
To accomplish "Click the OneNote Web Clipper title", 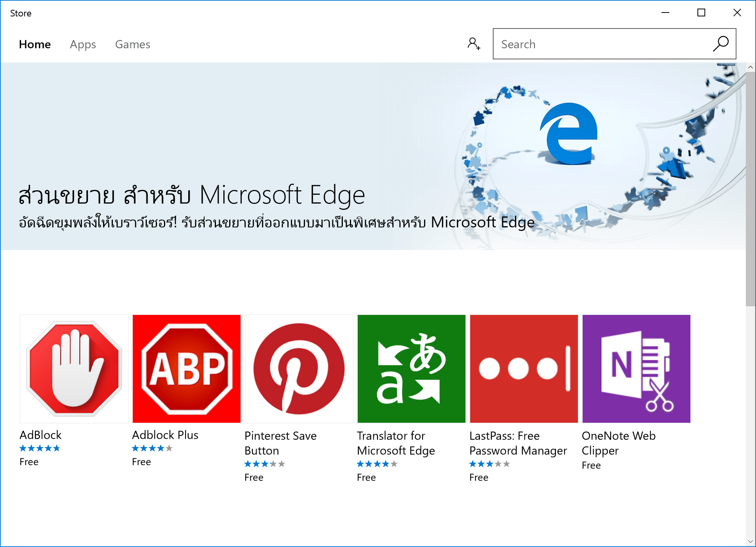I will (x=619, y=443).
